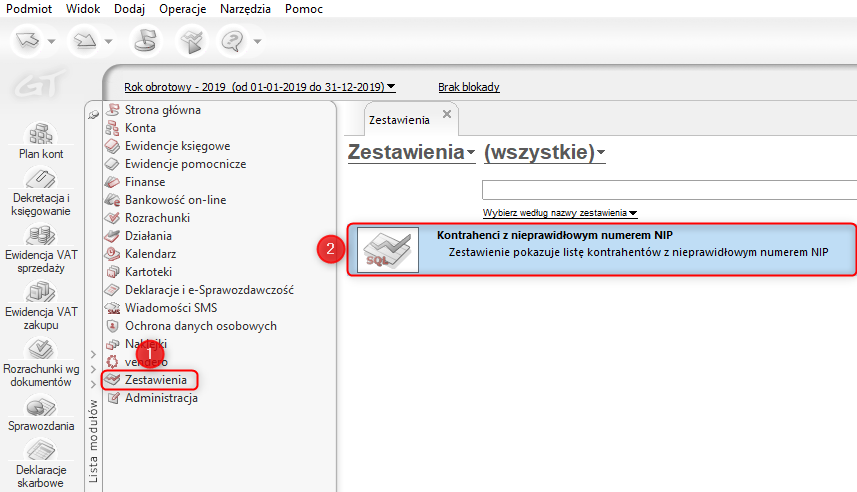
Task: Select Ochrona danych osobowych module
Action: point(201,326)
